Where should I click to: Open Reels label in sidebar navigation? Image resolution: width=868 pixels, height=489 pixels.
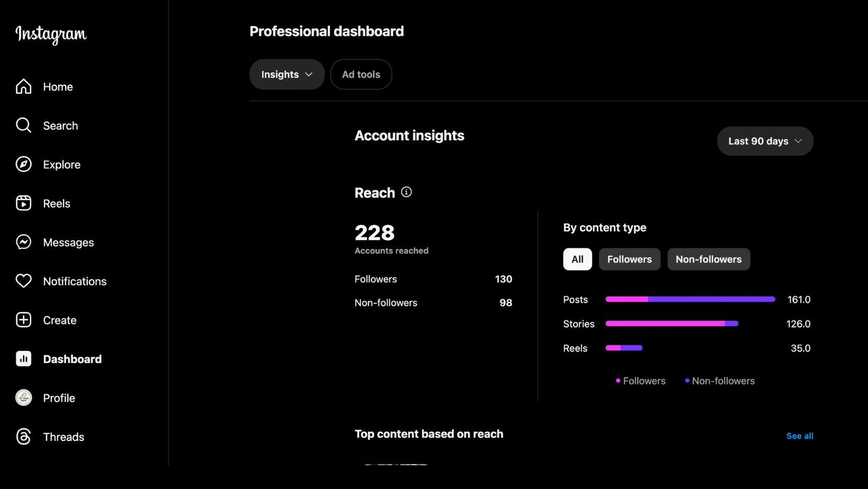pyautogui.click(x=57, y=204)
